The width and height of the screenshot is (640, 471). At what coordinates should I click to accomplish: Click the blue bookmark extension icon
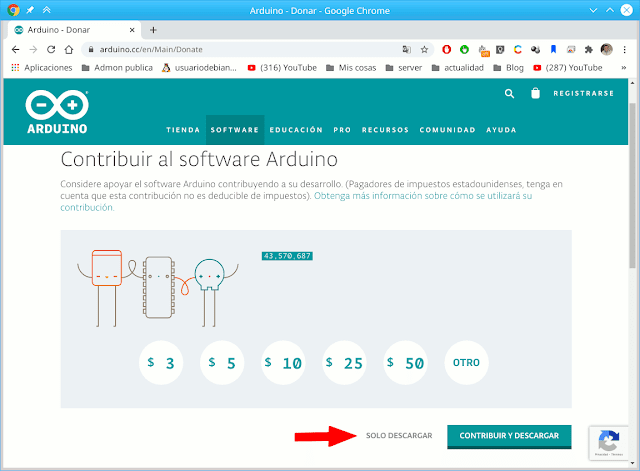[553, 49]
